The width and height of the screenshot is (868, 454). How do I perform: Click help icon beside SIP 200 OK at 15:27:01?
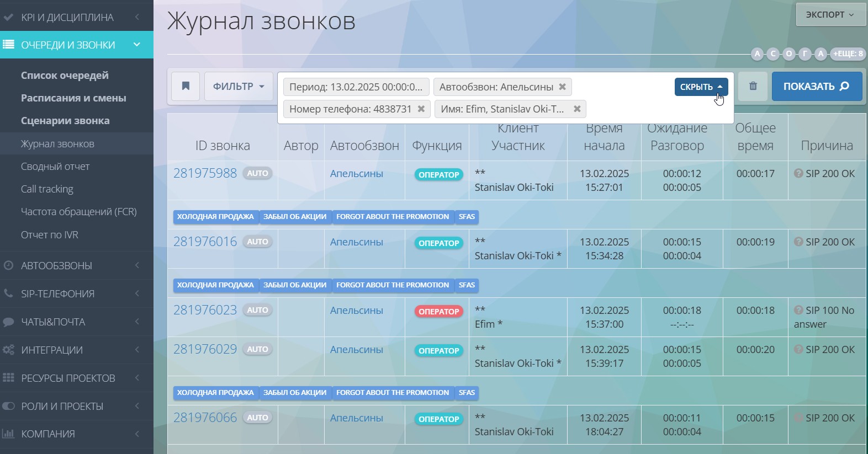pyautogui.click(x=798, y=173)
